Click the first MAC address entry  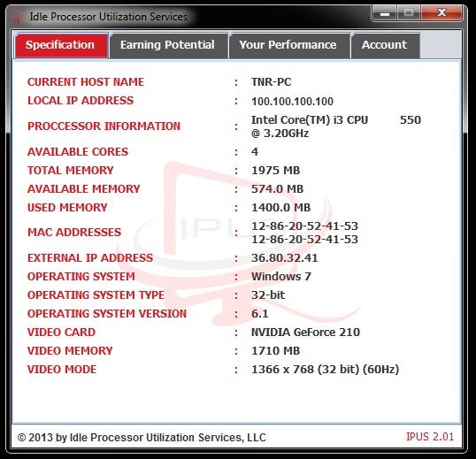304,226
